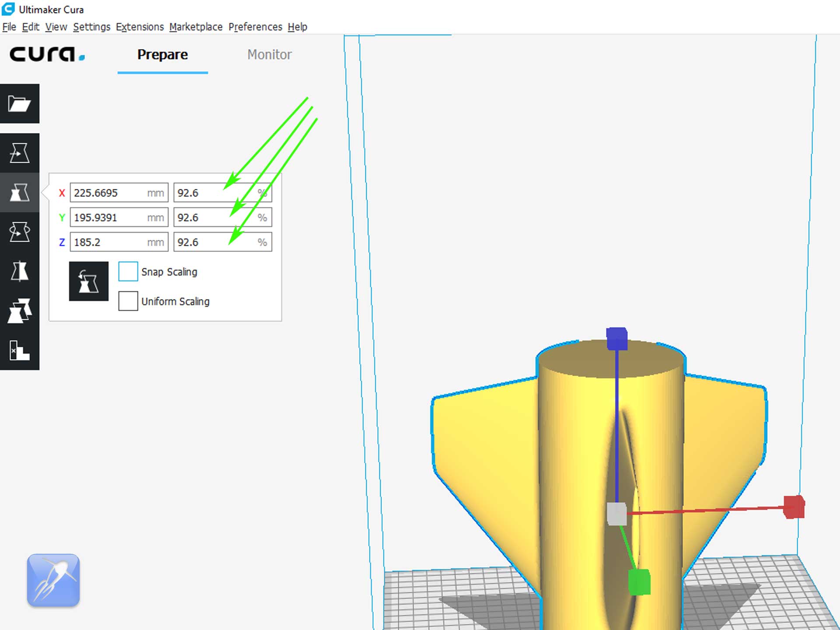The height and width of the screenshot is (630, 840).
Task: Enable the Snap Scaling checkbox
Action: [x=128, y=272]
